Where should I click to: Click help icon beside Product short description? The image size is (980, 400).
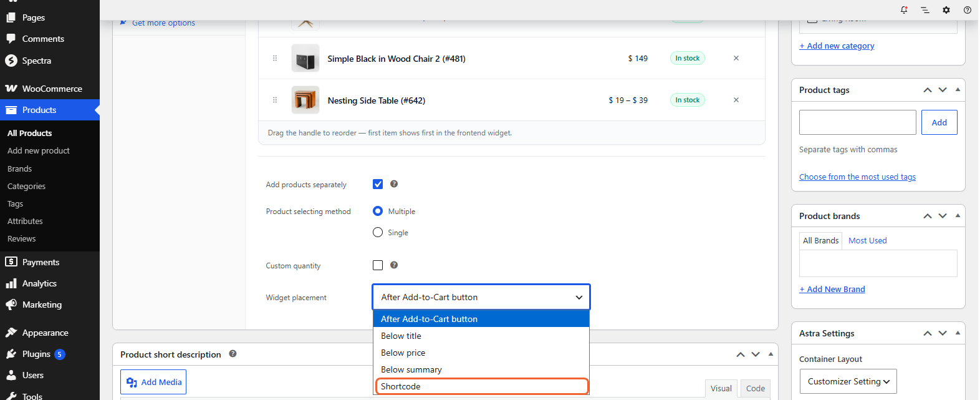pyautogui.click(x=233, y=354)
